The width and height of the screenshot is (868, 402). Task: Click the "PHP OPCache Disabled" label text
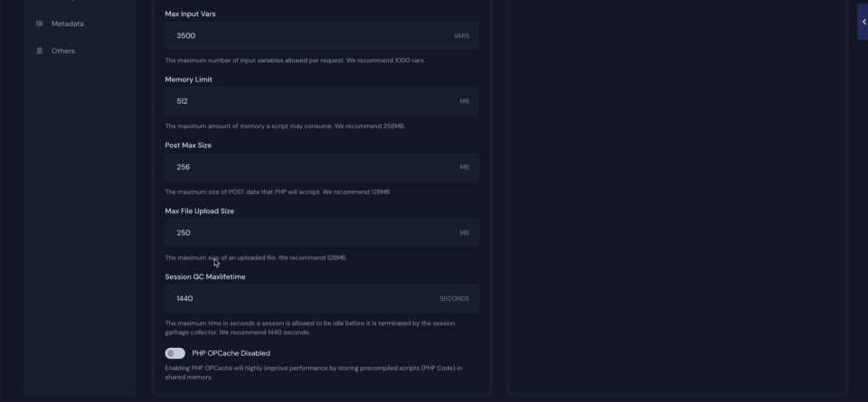point(231,353)
